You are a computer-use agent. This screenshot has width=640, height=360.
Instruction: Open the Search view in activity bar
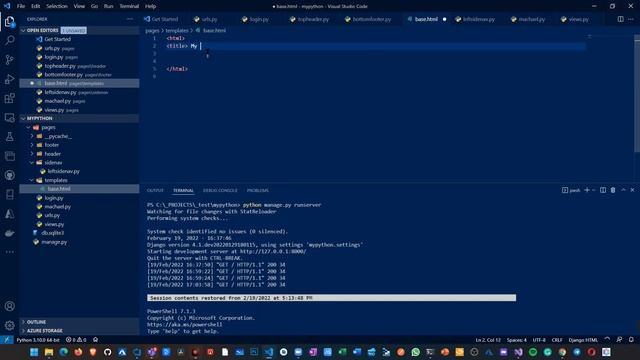(x=9, y=40)
